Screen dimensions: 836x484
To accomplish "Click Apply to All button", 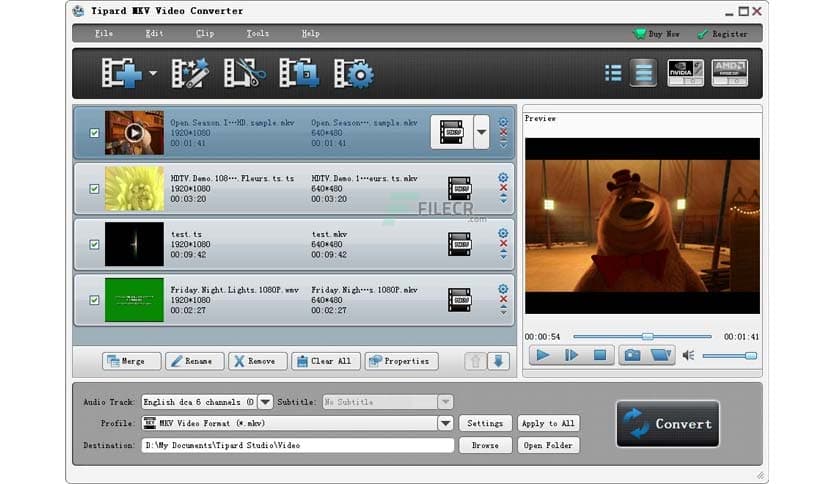I will [x=548, y=423].
